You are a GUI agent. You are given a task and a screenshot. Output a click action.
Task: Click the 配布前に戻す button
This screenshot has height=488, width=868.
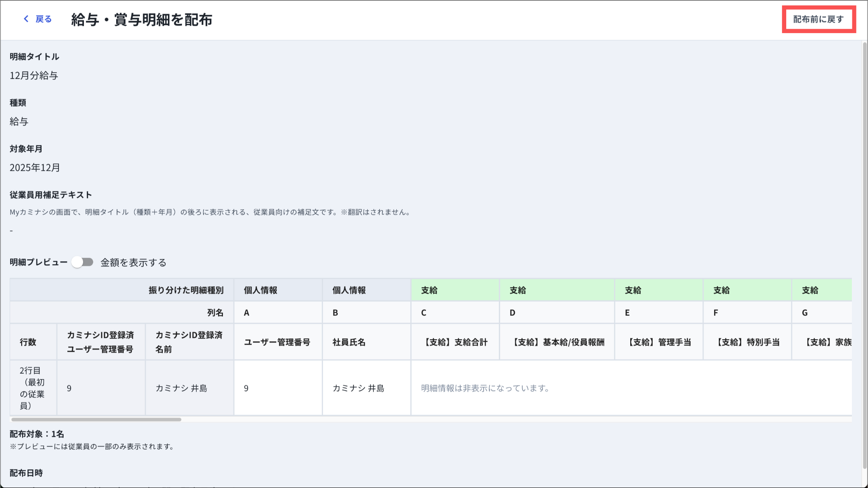pyautogui.click(x=818, y=20)
